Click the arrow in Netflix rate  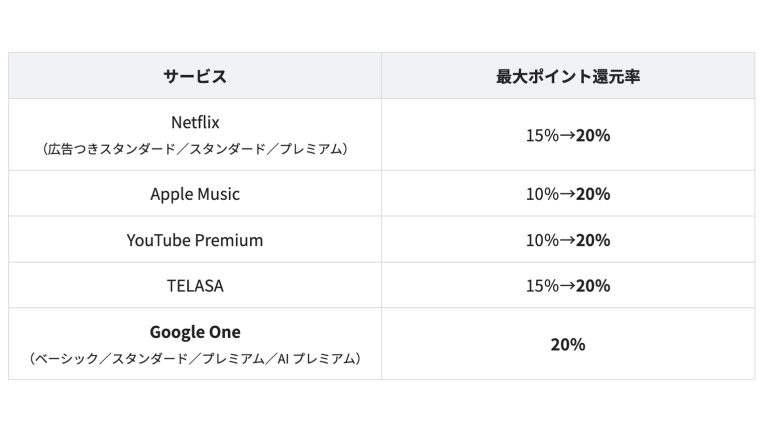click(567, 135)
